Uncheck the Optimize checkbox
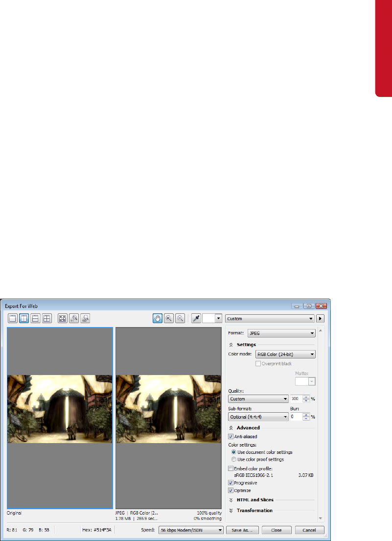 pos(231,490)
